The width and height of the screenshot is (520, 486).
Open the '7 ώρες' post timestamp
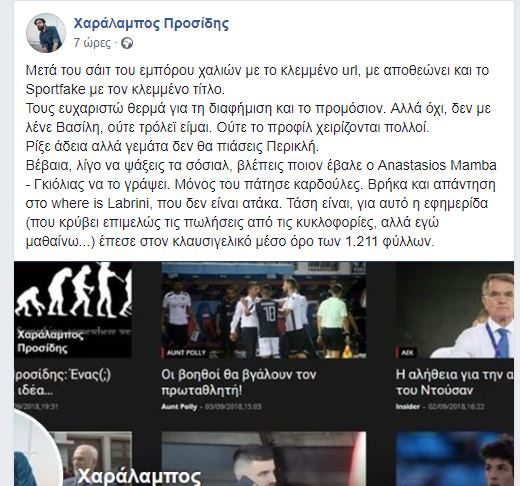point(92,43)
